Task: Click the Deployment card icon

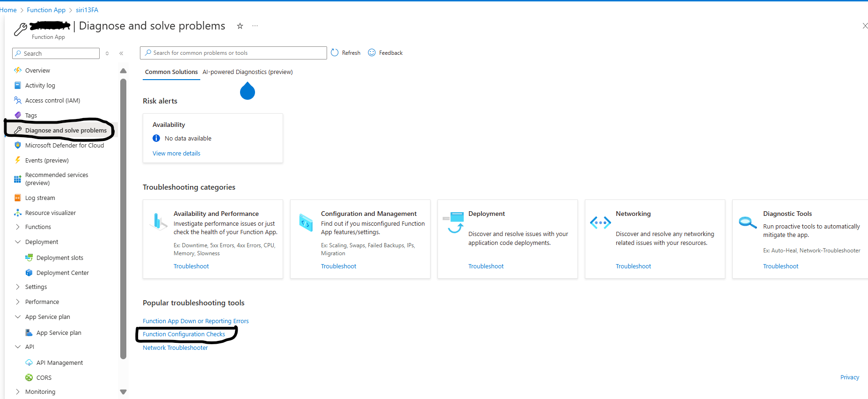Action: coord(453,222)
